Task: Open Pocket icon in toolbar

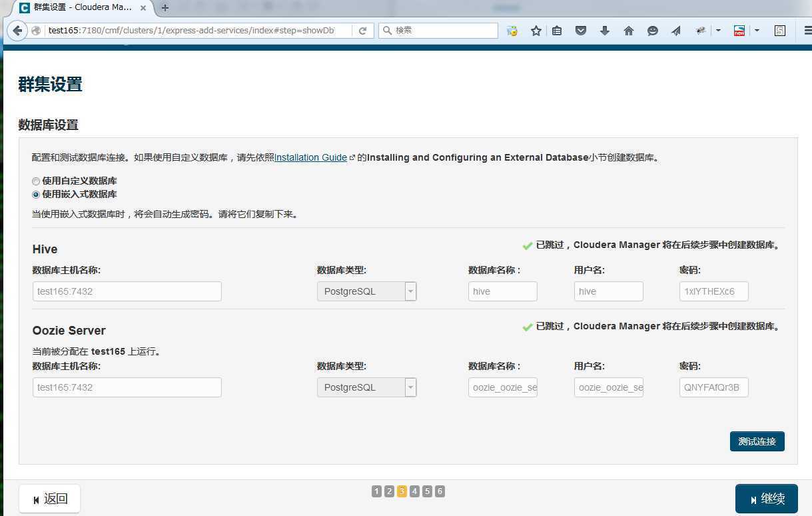Action: [581, 31]
